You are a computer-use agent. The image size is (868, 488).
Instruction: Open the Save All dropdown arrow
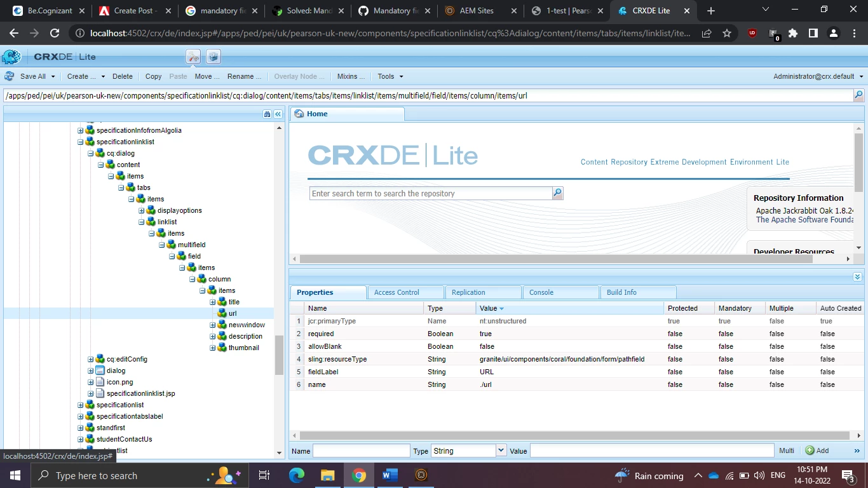pyautogui.click(x=53, y=76)
